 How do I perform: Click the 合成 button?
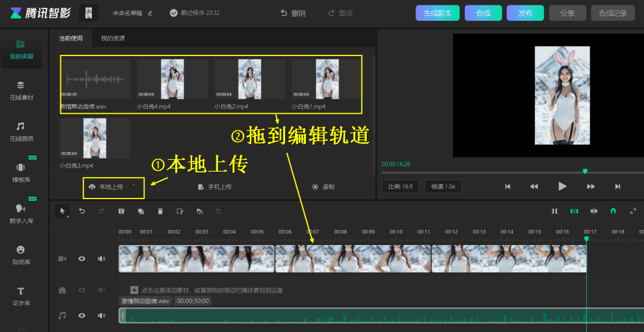(x=483, y=13)
